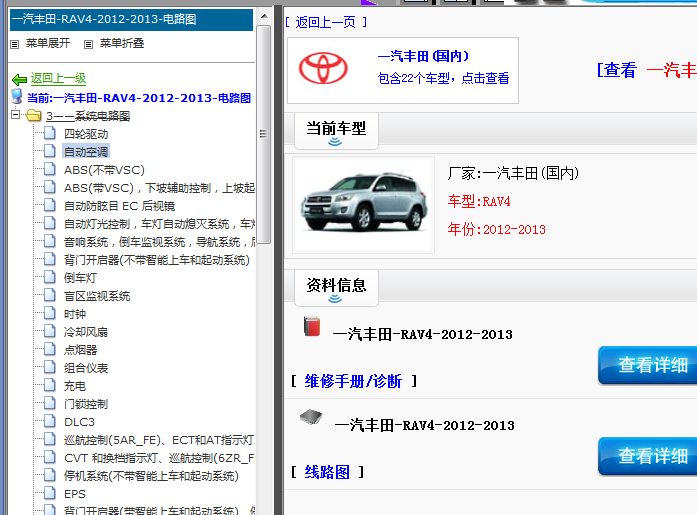Click the 菜单展开 expand-all icon
Image resolution: width=697 pixels, height=515 pixels.
point(15,44)
